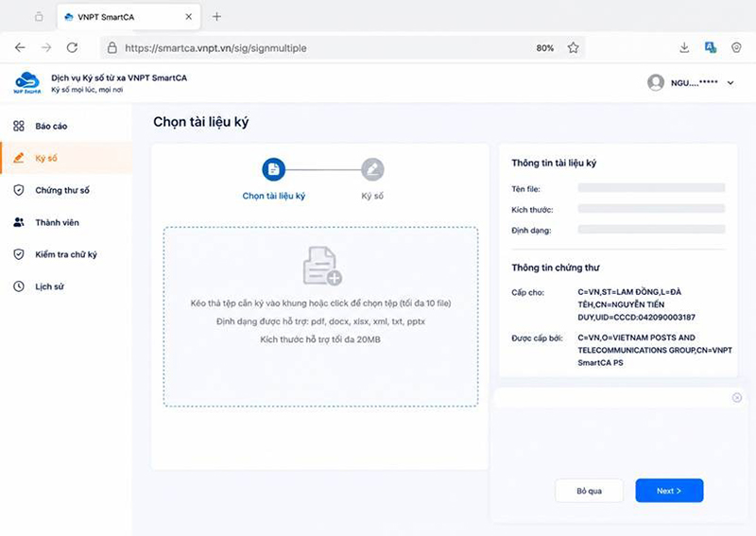
Task: Click the Lịch sử clock icon
Action: coord(19,286)
